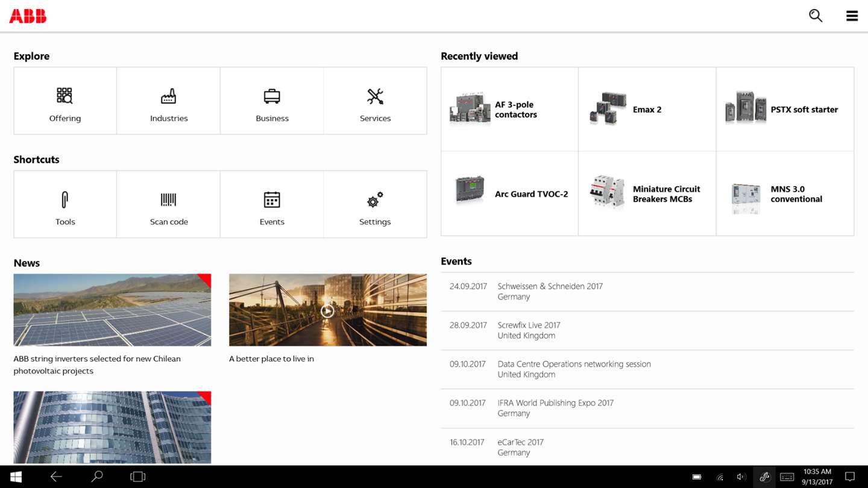Screen dimensions: 868x488
Task: Open the network tray icon
Action: tap(720, 477)
